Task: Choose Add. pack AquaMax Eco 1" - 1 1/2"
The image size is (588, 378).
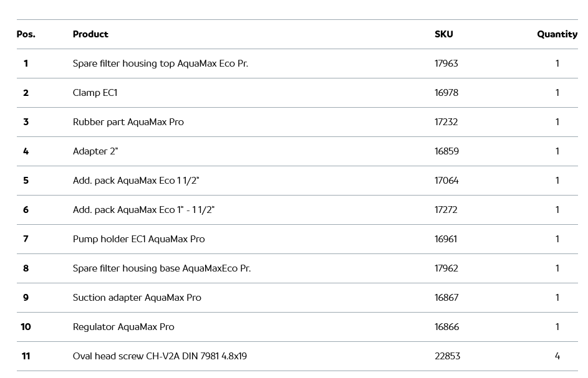Action: [x=143, y=210]
